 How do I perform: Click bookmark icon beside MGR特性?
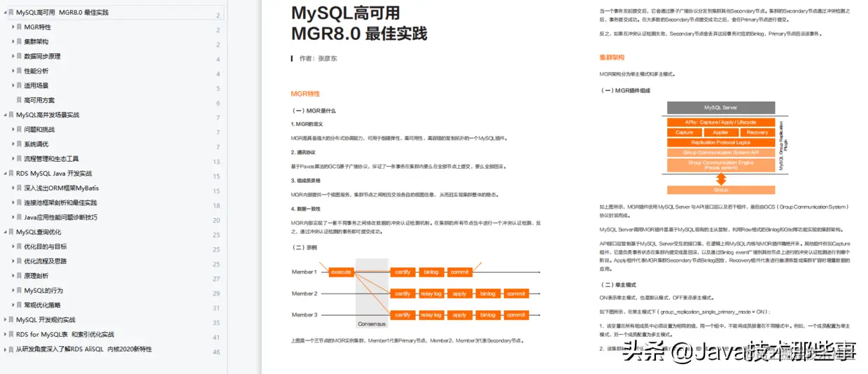[20, 27]
